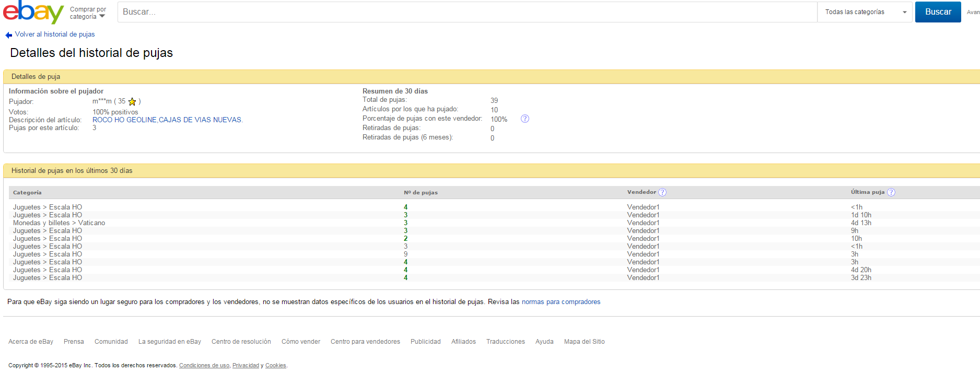
Task: Click the bidder's yellow feedback star icon
Action: tap(132, 102)
